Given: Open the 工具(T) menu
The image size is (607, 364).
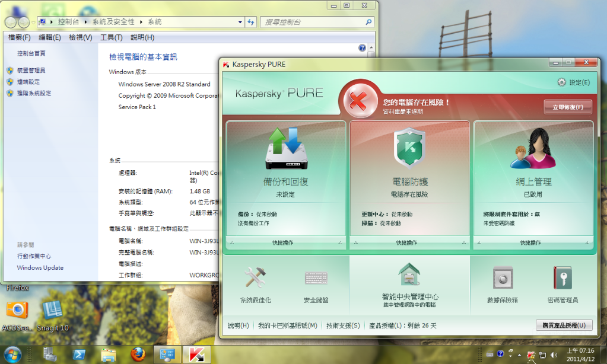Looking at the screenshot, I should [x=111, y=37].
